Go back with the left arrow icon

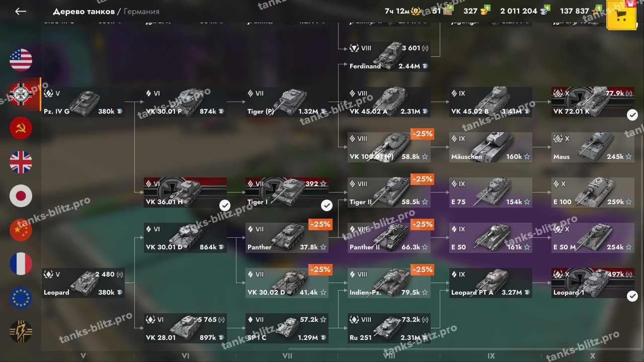click(21, 11)
